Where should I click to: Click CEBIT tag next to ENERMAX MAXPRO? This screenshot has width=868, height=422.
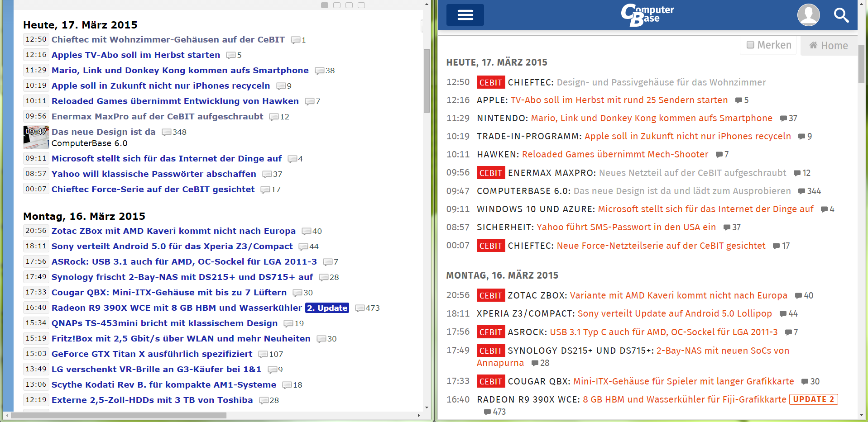point(490,173)
